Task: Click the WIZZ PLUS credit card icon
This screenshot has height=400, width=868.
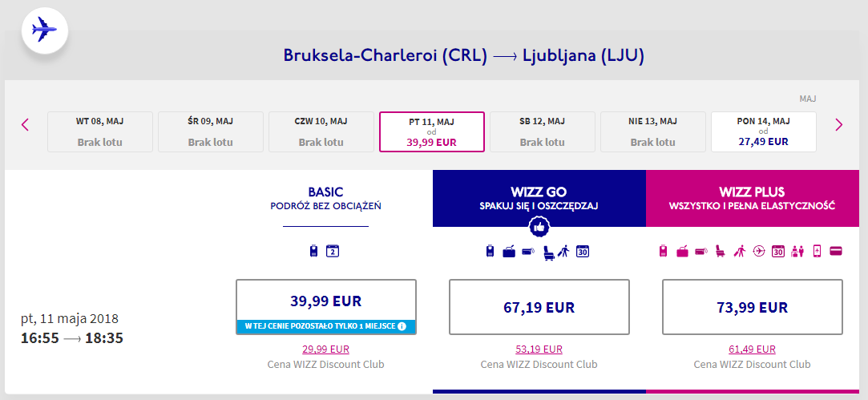Action: [836, 252]
